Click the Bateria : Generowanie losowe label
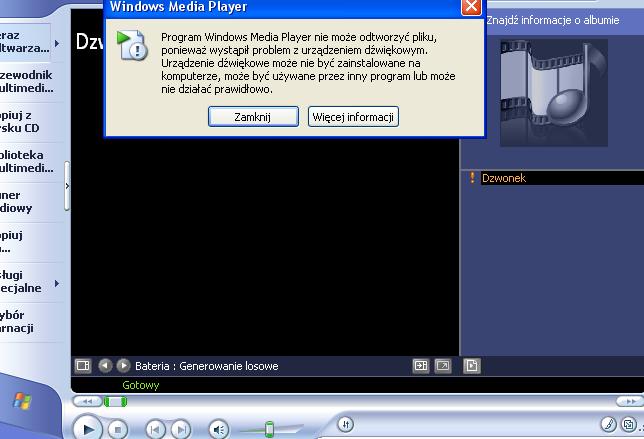 [x=207, y=366]
